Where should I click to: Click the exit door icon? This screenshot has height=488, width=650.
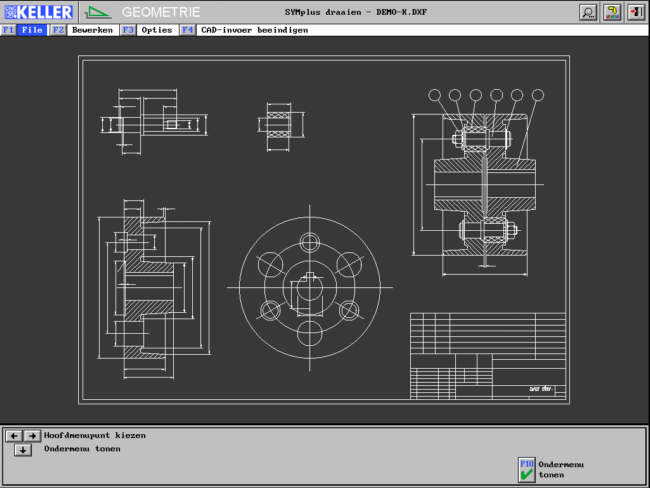coord(635,12)
